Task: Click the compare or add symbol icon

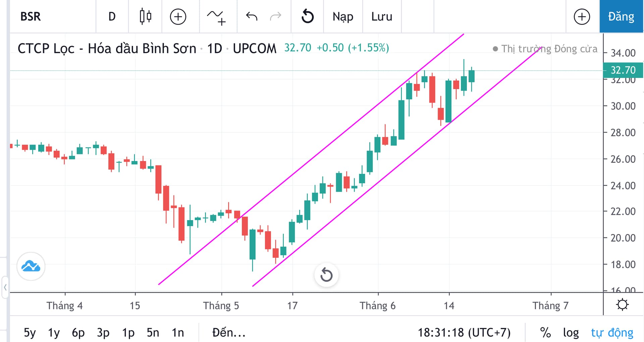Action: click(x=178, y=16)
